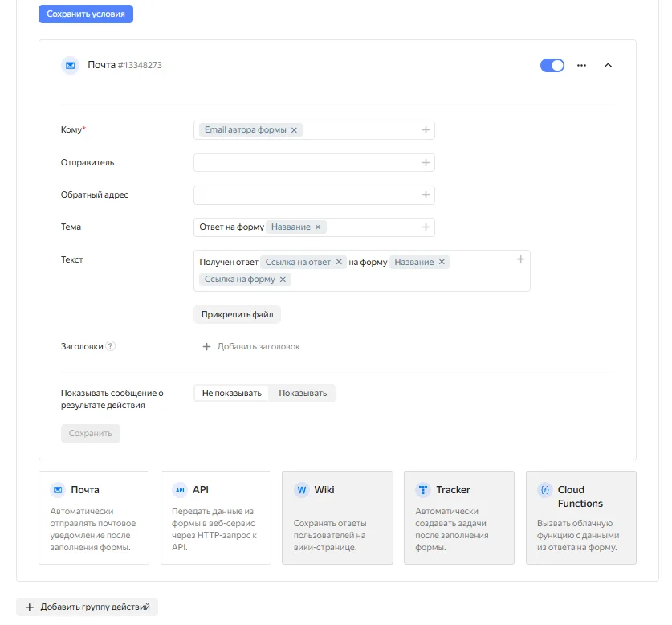Viewport: 672px width, 625px height.
Task: Toggle the Почта action enable switch
Action: point(552,65)
